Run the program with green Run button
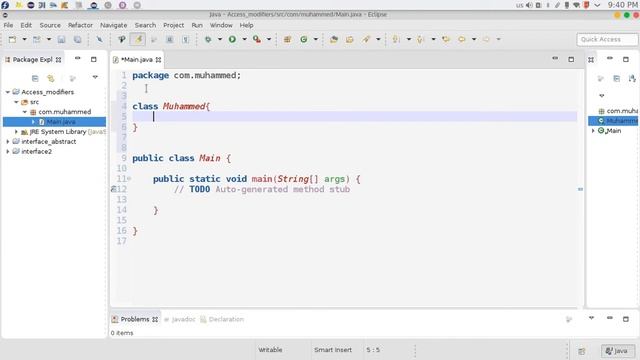This screenshot has width=640, height=360. coord(232,39)
